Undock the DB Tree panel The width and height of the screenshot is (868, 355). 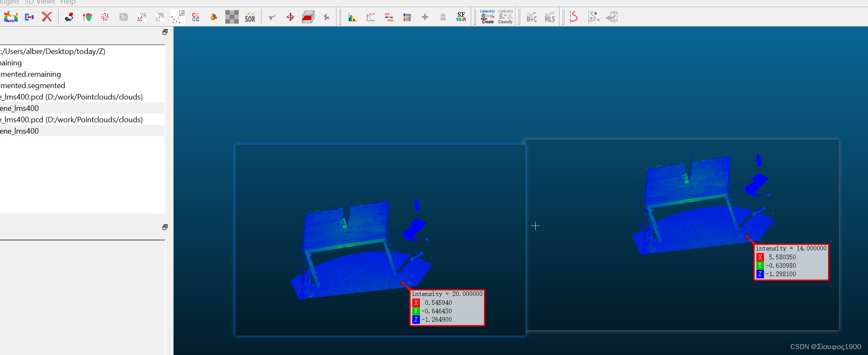(165, 32)
